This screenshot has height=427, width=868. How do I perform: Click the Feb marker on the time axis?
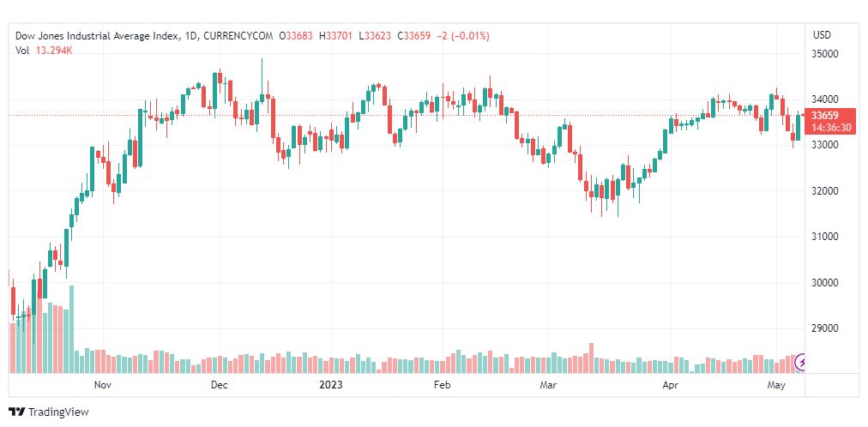(443, 384)
